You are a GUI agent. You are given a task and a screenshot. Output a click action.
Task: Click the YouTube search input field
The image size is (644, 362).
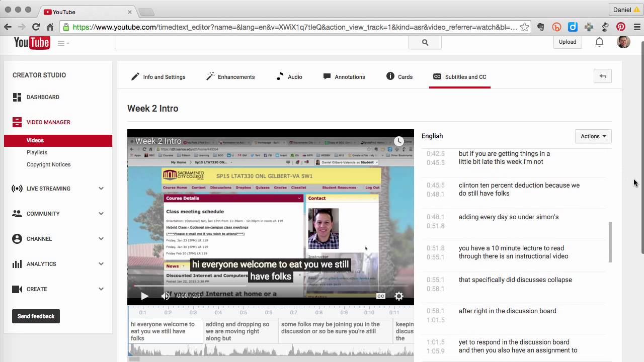pyautogui.click(x=262, y=43)
